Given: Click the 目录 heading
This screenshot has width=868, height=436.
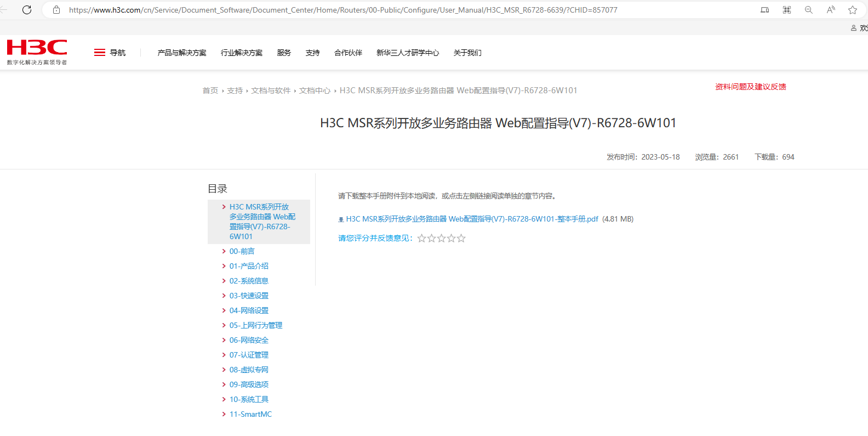Looking at the screenshot, I should pos(218,189).
